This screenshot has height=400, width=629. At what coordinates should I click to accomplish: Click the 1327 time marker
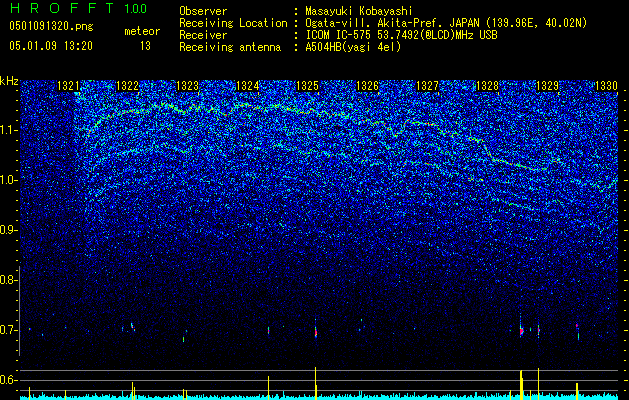[427, 86]
